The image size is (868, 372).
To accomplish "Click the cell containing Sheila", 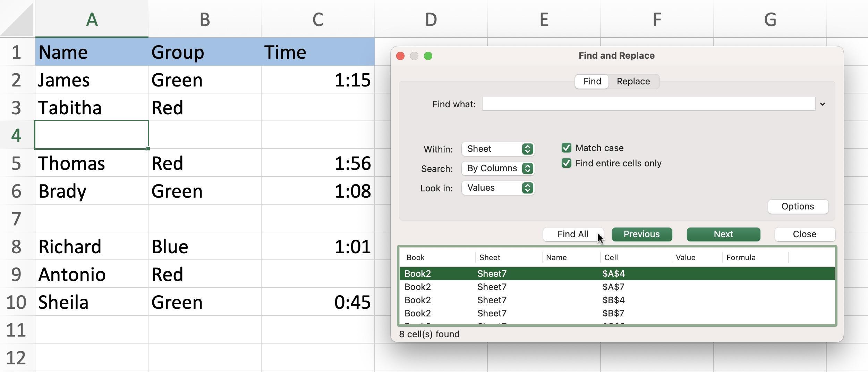I will 64,302.
